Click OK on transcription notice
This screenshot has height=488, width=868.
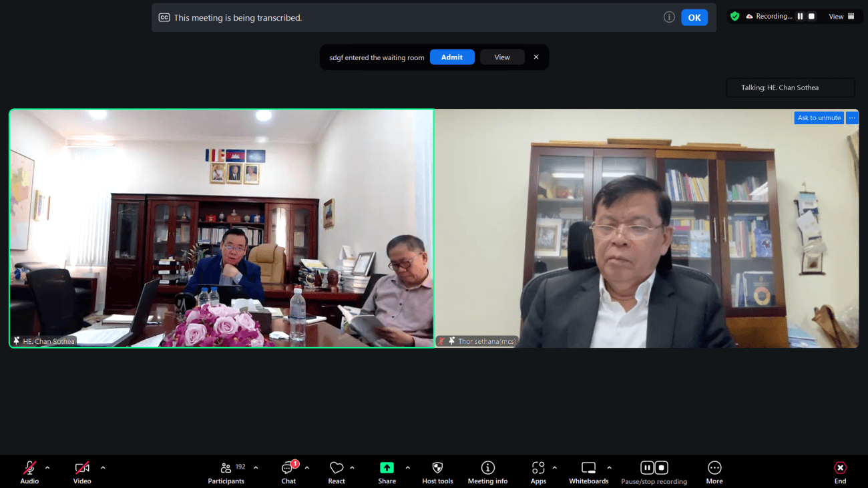tap(694, 17)
